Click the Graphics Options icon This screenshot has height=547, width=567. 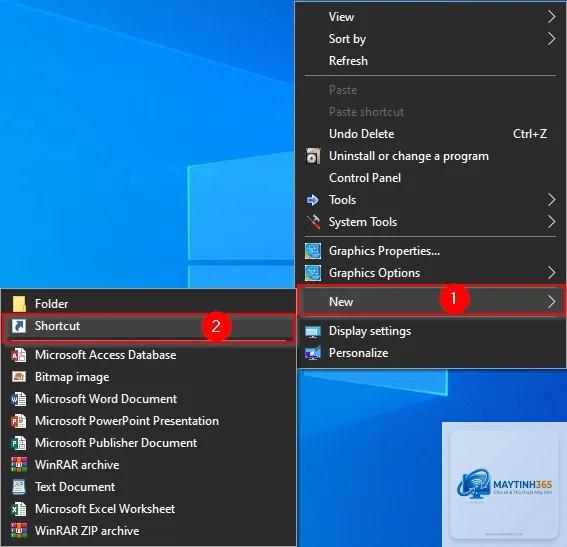(x=313, y=273)
